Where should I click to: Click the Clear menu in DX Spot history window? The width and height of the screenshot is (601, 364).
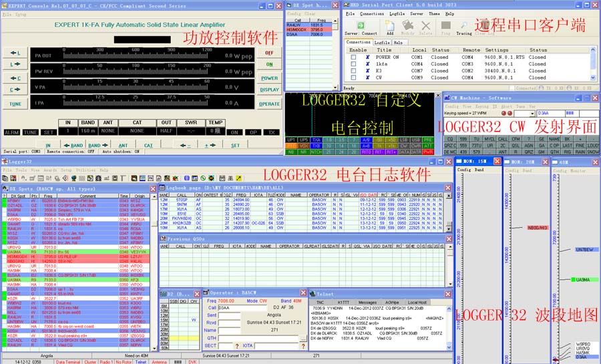(310, 14)
